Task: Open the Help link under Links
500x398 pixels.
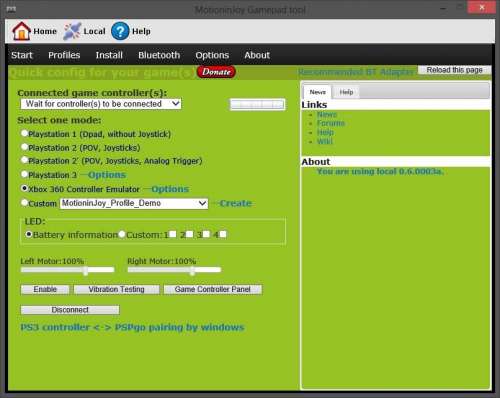Action: (325, 132)
